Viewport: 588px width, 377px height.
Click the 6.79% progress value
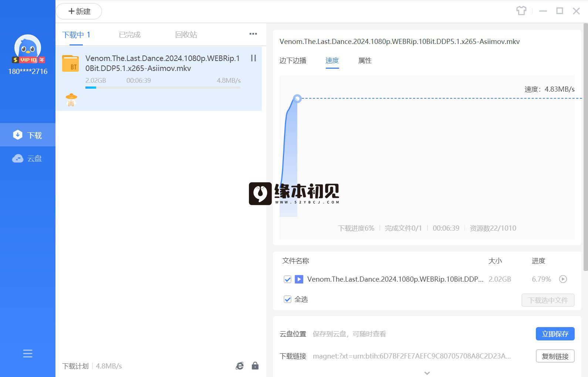point(541,279)
